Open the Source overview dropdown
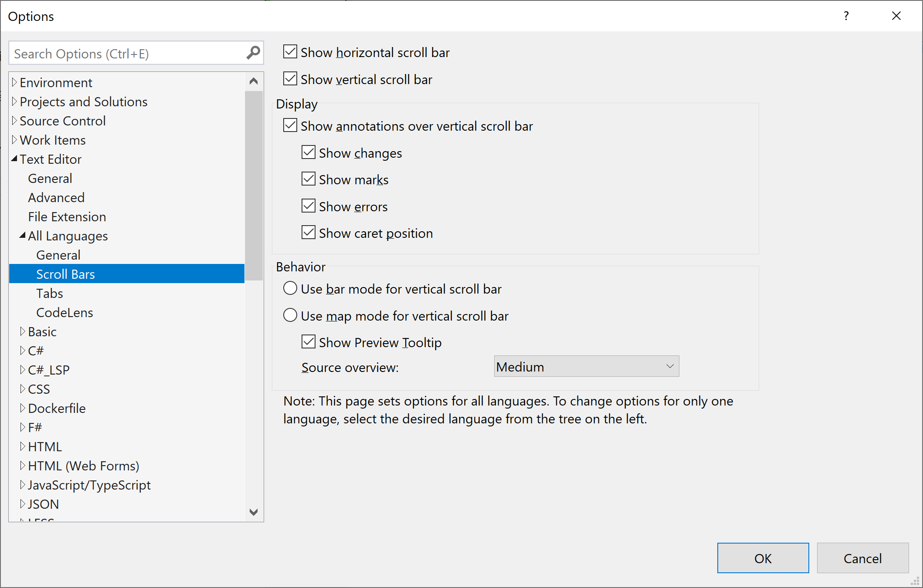This screenshot has width=923, height=588. click(586, 366)
